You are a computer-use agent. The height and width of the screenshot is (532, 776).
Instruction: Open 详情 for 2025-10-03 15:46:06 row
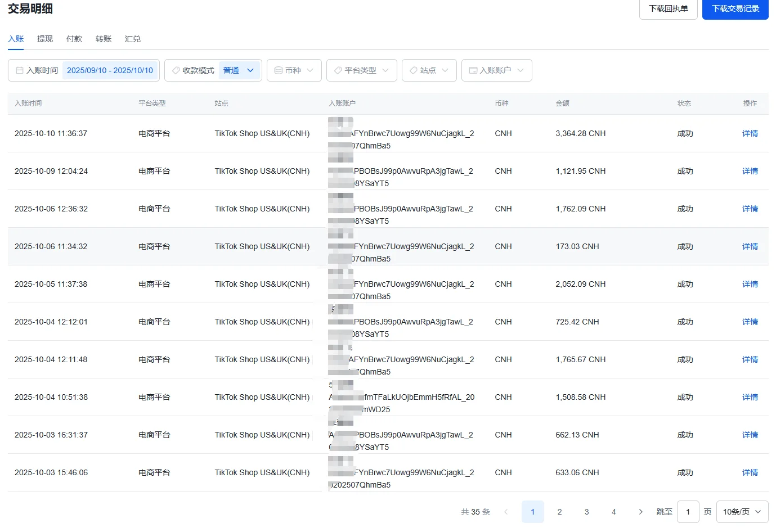pos(750,472)
